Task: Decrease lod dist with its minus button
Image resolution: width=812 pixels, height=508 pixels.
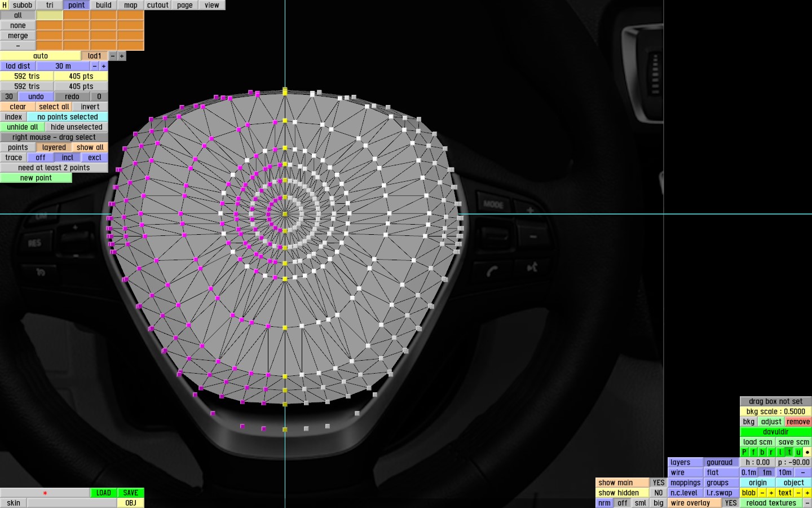Action: (95, 66)
